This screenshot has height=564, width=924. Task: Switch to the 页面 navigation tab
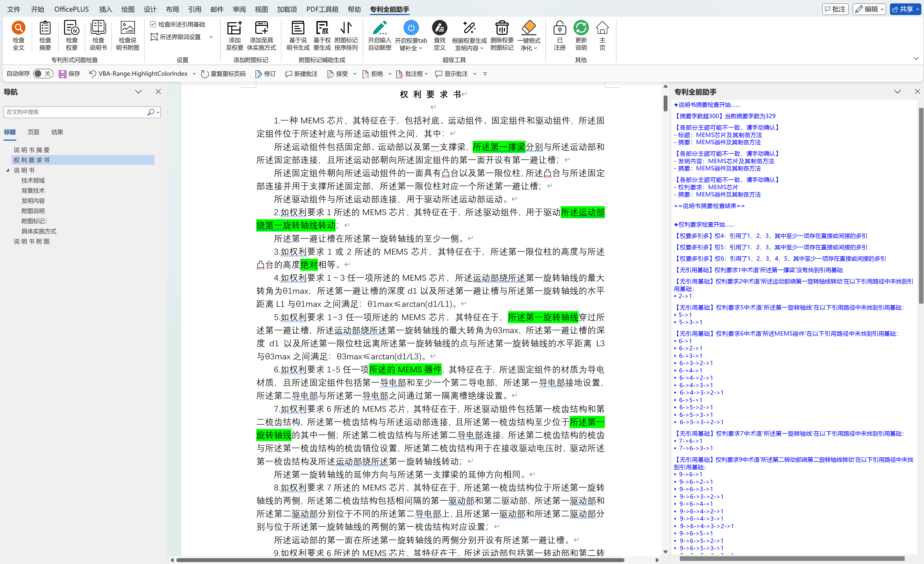click(33, 132)
